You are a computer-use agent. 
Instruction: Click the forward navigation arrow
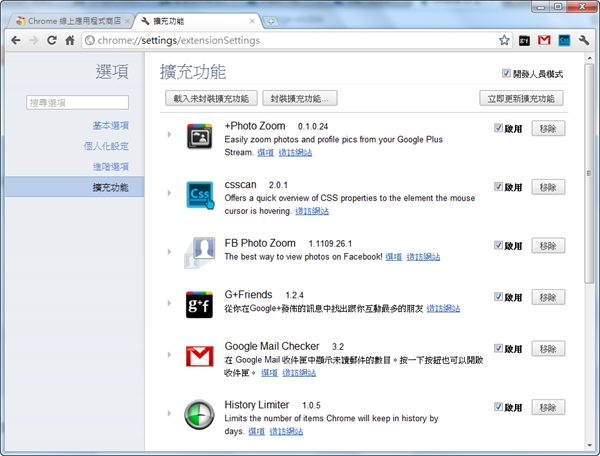tap(34, 40)
